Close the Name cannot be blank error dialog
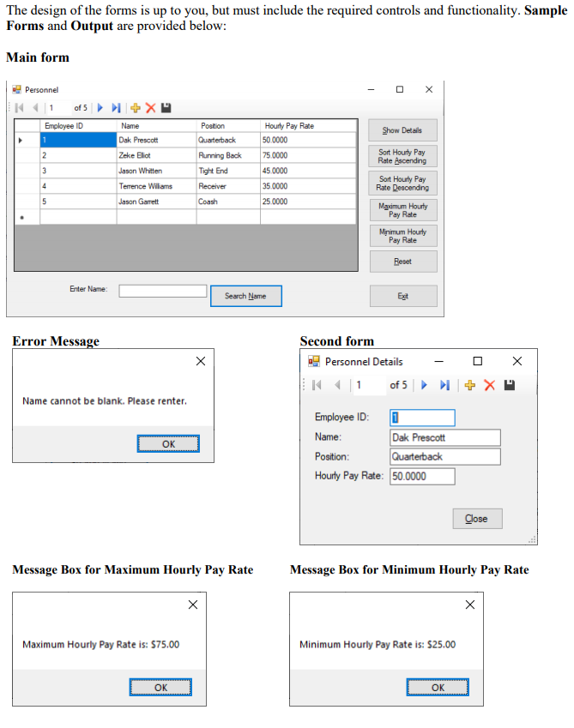 (201, 361)
